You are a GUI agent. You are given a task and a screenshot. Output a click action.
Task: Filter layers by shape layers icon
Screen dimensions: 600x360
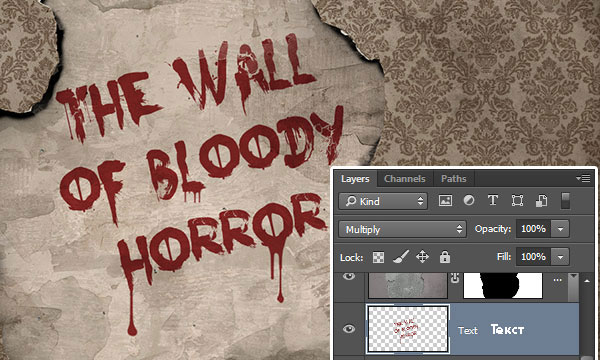coord(517,200)
